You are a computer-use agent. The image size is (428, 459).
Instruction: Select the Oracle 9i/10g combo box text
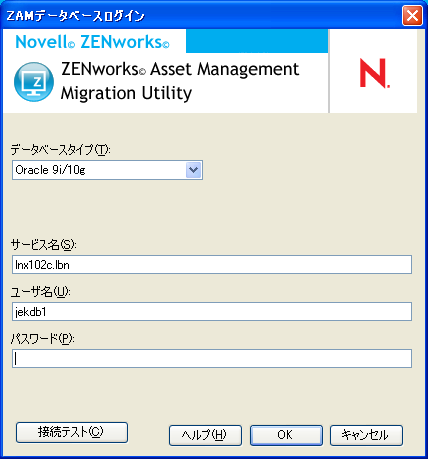[50, 170]
